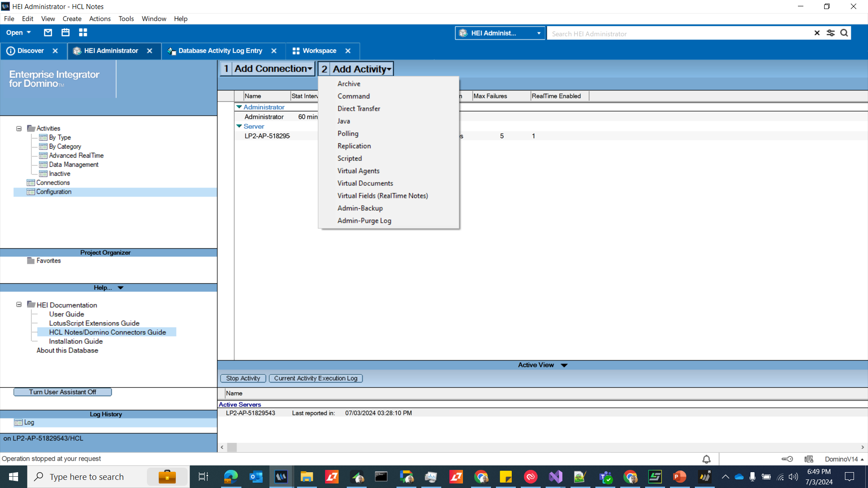Open Visual Studio from taskbar

pos(556,477)
